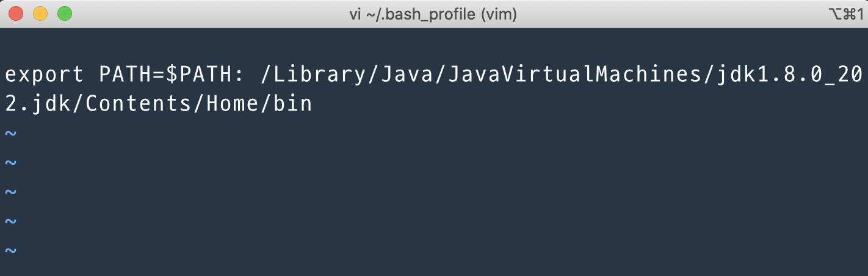The image size is (868, 276).
Task: Click the word 'Contents' in the path
Action: pos(139,104)
